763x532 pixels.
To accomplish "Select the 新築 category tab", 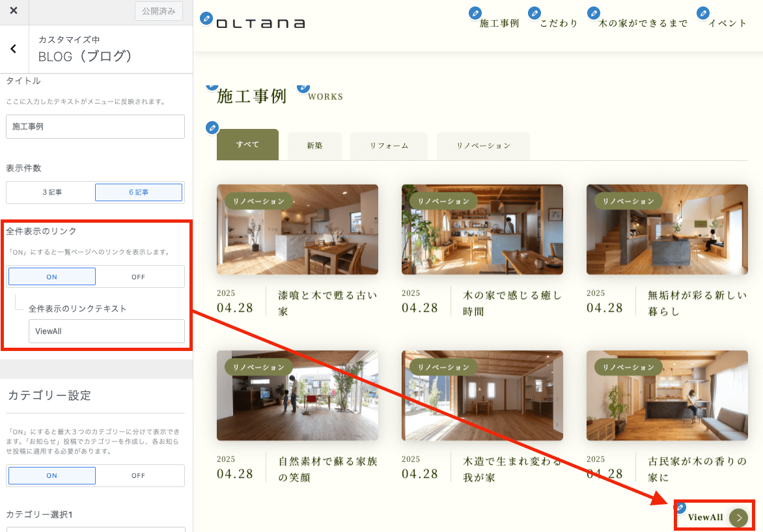I will [x=315, y=146].
